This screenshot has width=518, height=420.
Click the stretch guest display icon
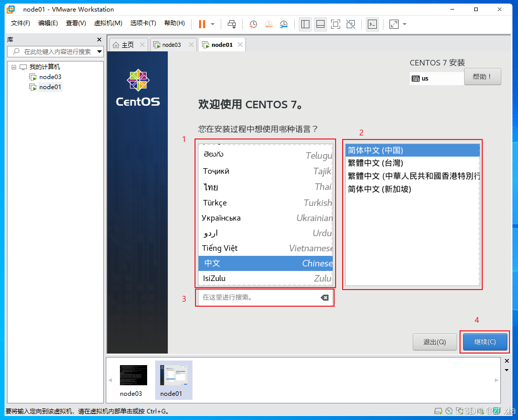click(394, 24)
